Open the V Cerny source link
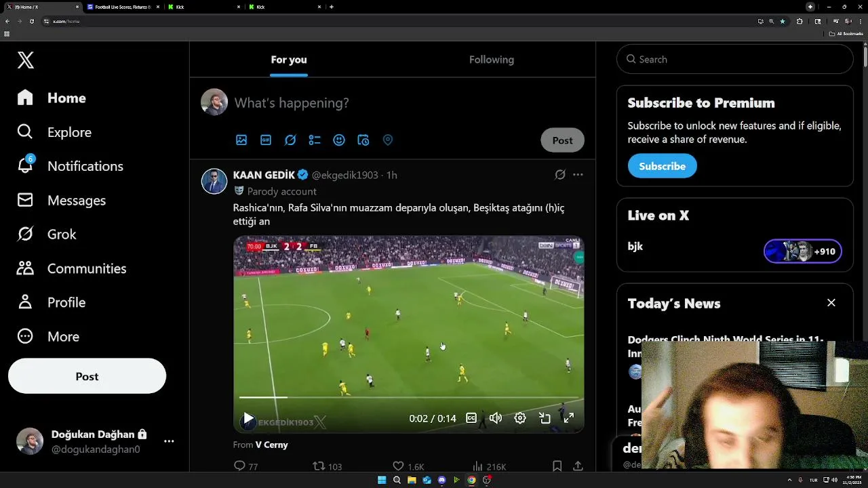Image resolution: width=868 pixels, height=488 pixels. coord(271,445)
